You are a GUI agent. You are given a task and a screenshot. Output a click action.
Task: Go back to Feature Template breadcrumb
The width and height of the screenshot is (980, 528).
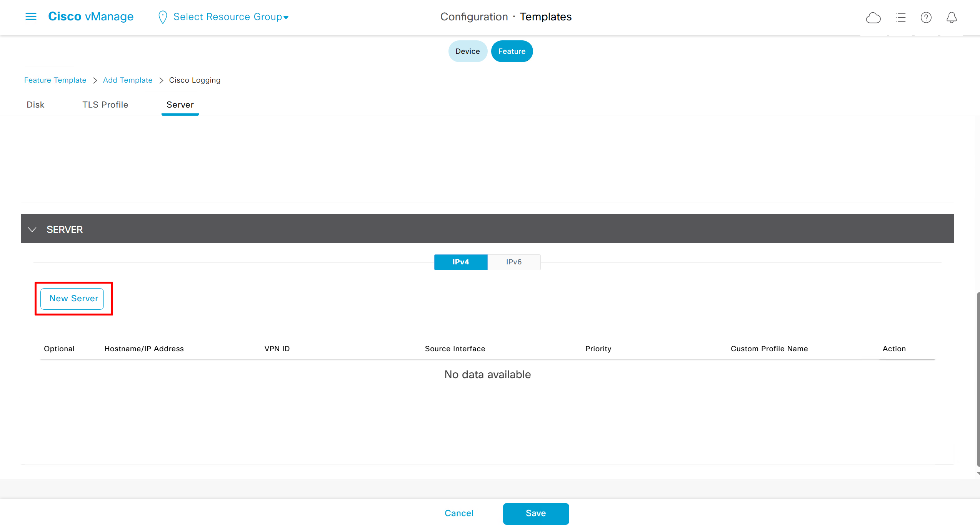click(x=55, y=80)
